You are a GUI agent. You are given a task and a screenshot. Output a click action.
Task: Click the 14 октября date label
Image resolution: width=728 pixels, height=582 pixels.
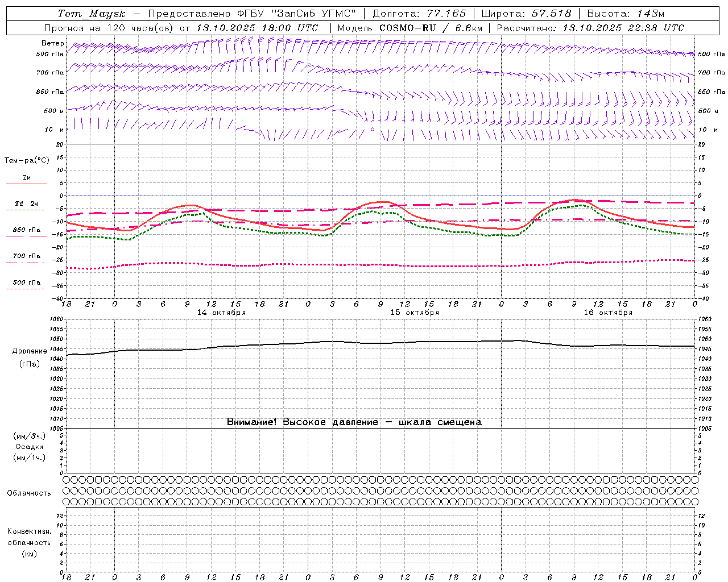pyautogui.click(x=221, y=313)
